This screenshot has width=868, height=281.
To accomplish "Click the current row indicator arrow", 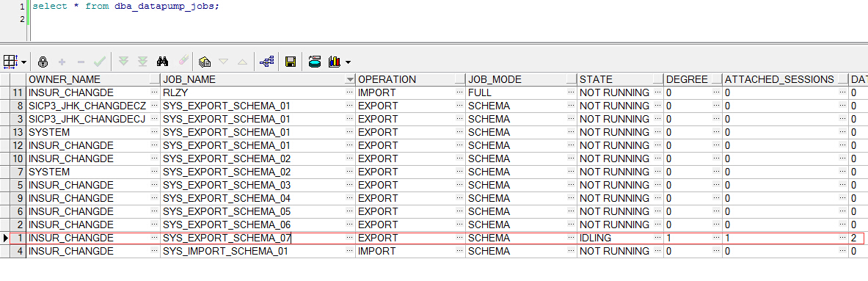I will click(6, 238).
